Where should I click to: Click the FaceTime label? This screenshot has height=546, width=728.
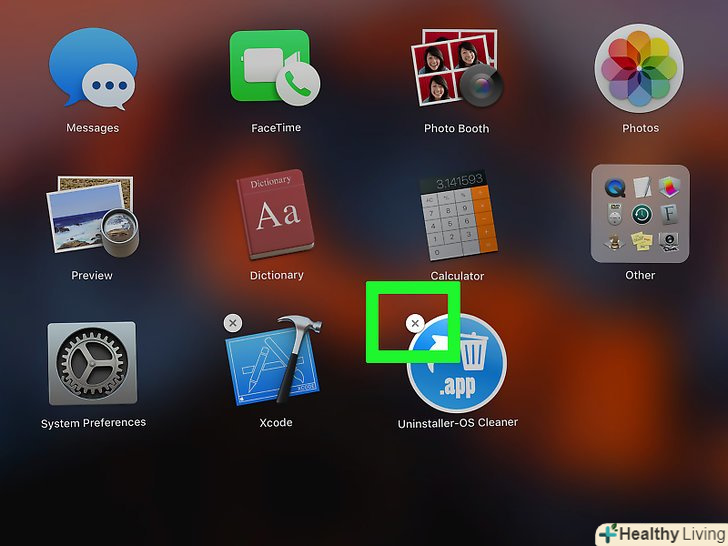276,128
